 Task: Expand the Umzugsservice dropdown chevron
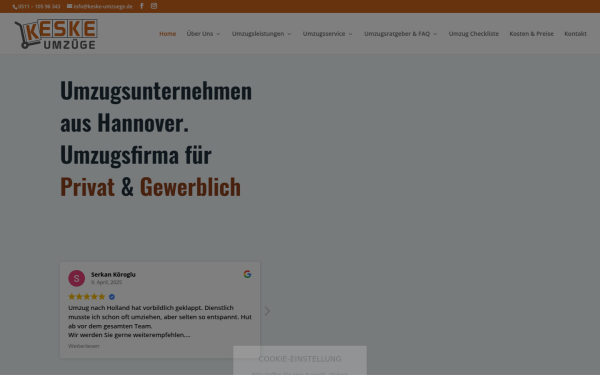350,34
